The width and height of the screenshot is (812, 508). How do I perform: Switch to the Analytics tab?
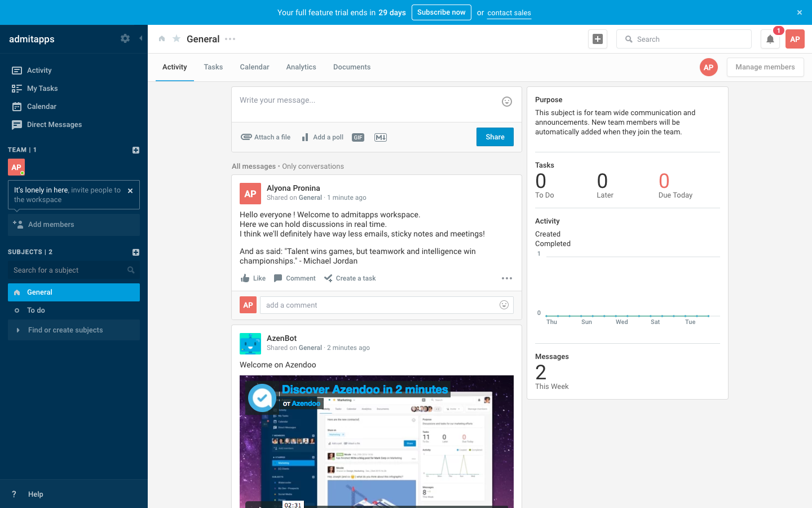301,67
